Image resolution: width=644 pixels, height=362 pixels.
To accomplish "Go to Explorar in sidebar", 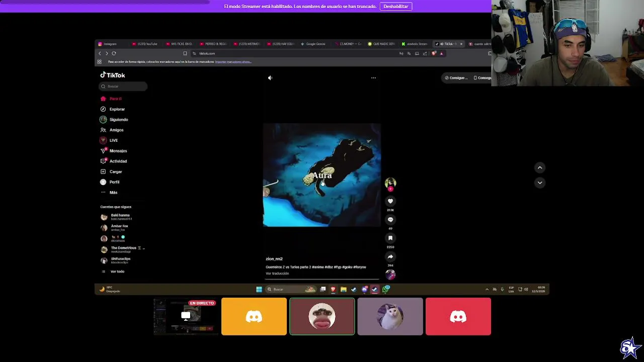I will click(113, 109).
